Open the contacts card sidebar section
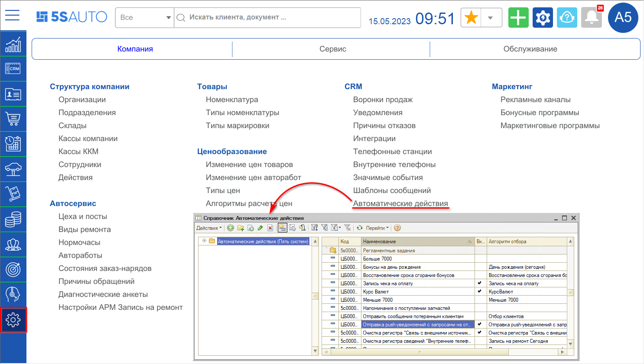The width and height of the screenshot is (644, 364). pos(13,94)
